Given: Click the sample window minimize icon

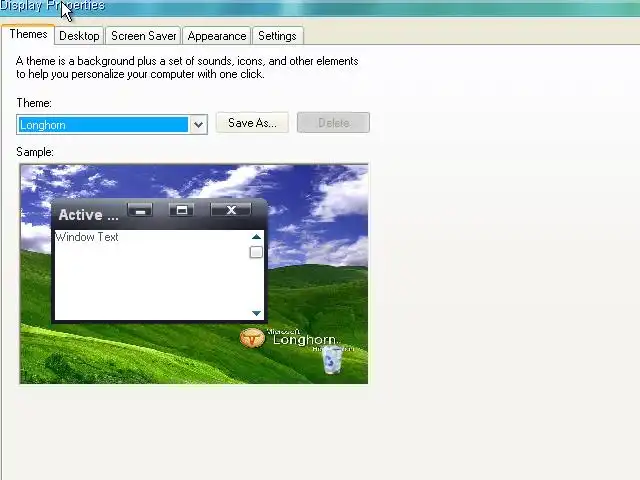Looking at the screenshot, I should (140, 210).
